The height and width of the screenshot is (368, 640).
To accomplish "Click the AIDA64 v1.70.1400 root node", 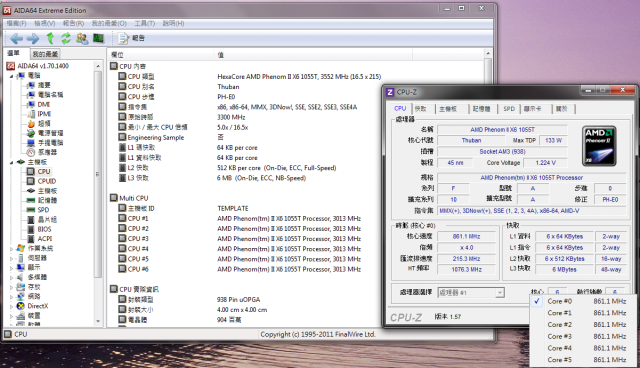I will tap(43, 66).
